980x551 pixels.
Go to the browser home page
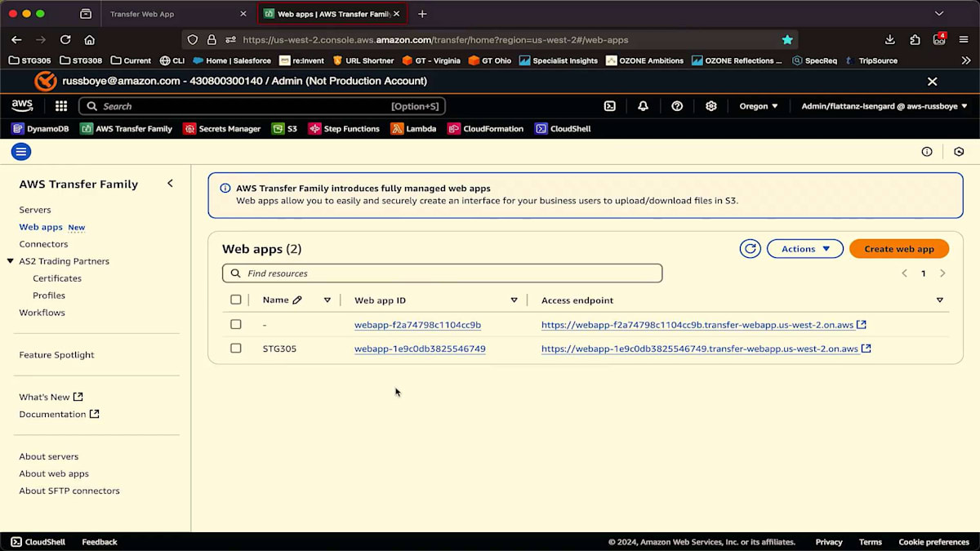[x=90, y=39]
